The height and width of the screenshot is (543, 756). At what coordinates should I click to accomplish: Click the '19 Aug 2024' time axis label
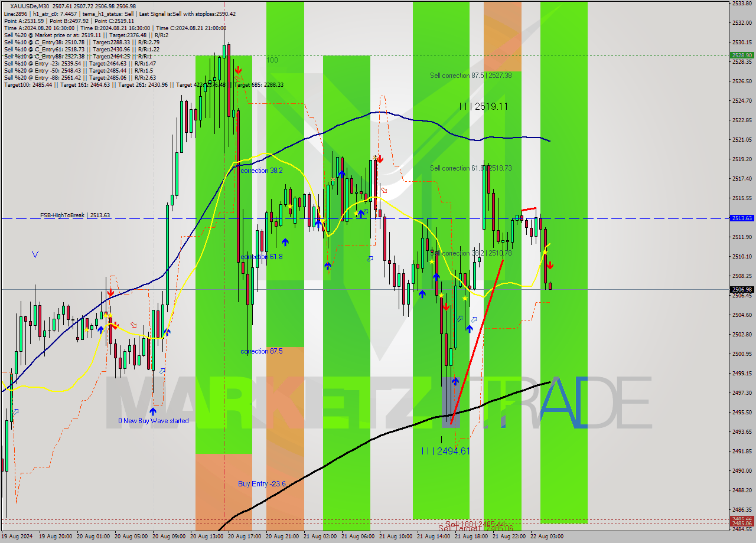tap(16, 537)
